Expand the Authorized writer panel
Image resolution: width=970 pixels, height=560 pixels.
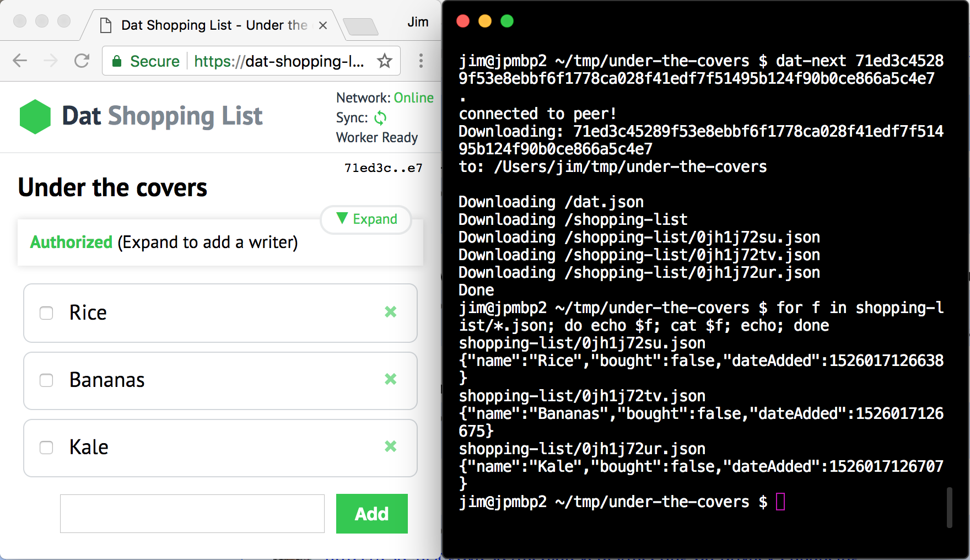367,219
